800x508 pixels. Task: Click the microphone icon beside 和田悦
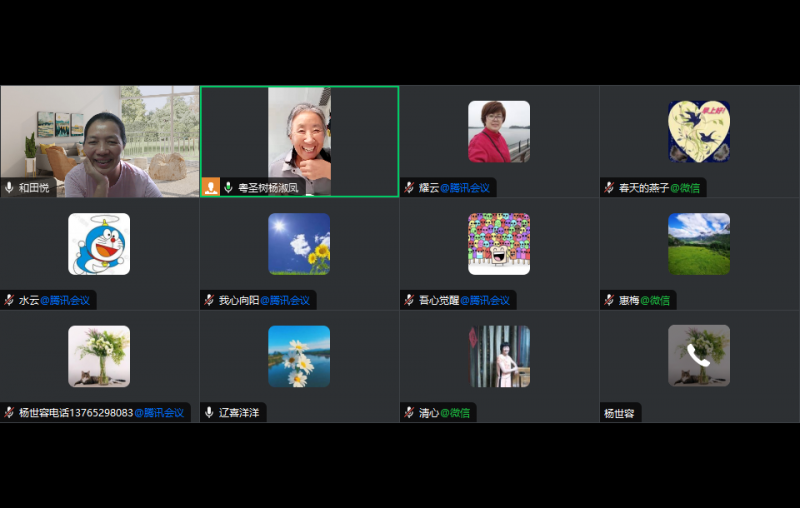click(x=9, y=187)
